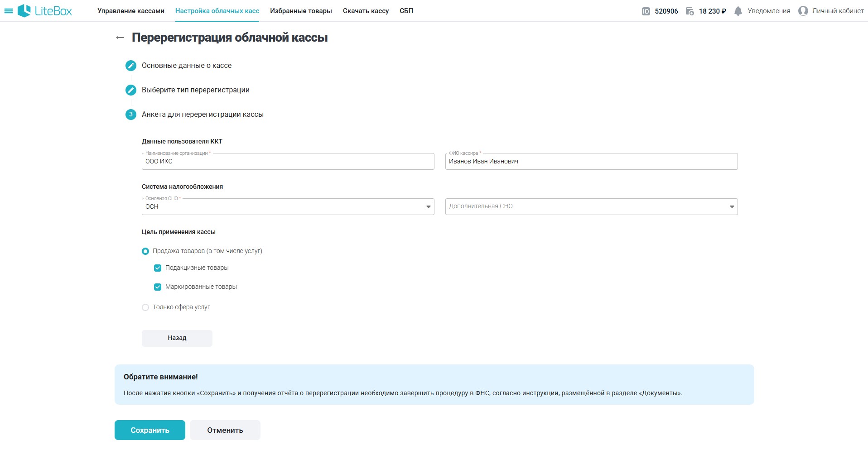Select Продажа товаров radio button
This screenshot has height=474, width=868.
pyautogui.click(x=145, y=251)
